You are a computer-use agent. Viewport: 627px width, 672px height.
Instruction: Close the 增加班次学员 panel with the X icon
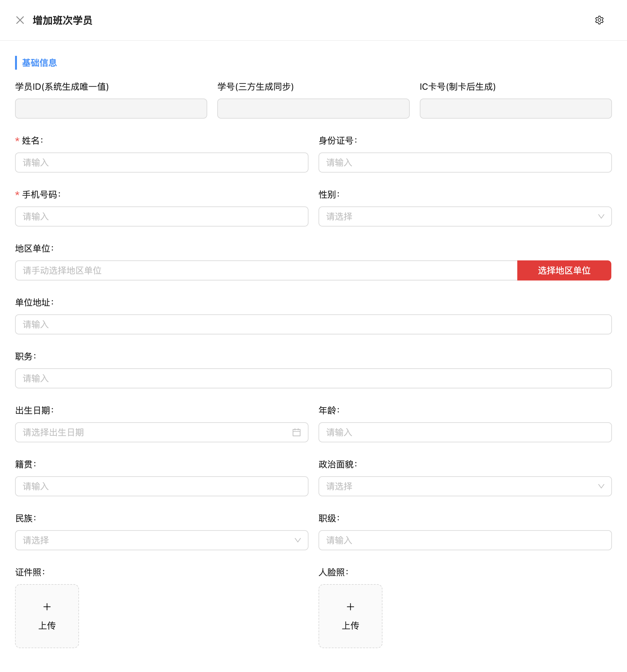click(20, 20)
